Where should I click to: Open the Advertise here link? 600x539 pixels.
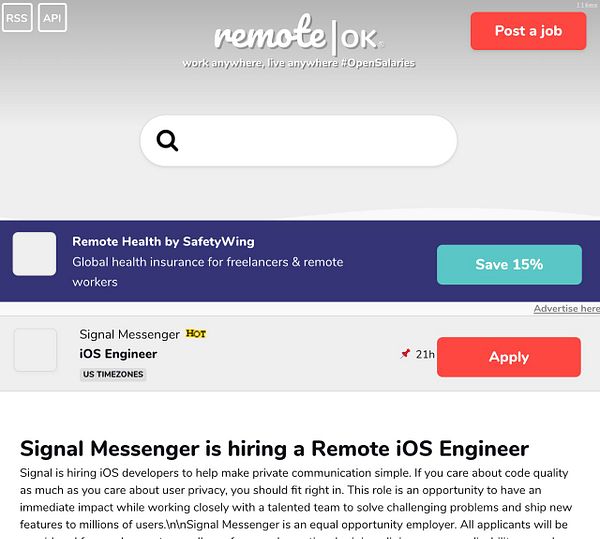point(567,309)
